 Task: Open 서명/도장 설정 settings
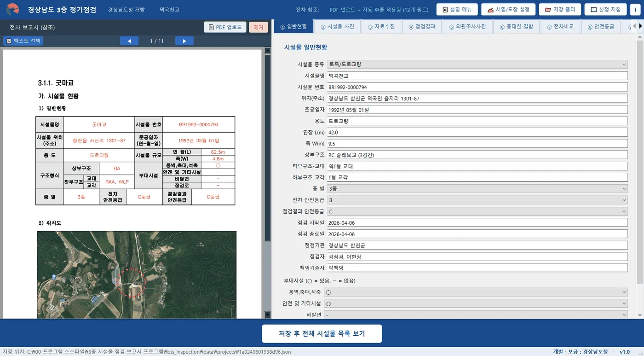pos(508,10)
